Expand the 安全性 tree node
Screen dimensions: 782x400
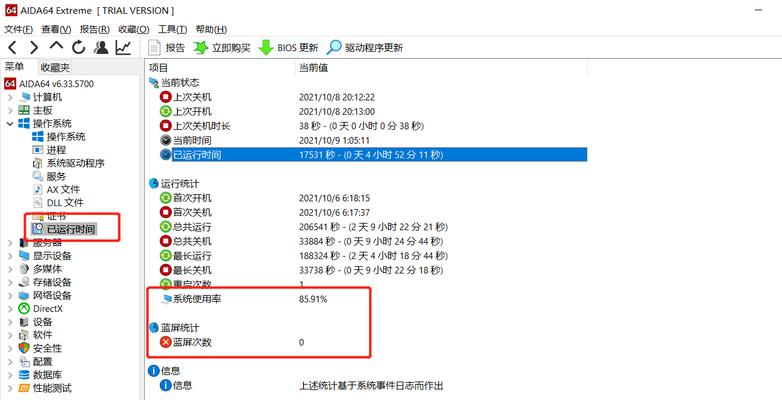click(x=10, y=348)
